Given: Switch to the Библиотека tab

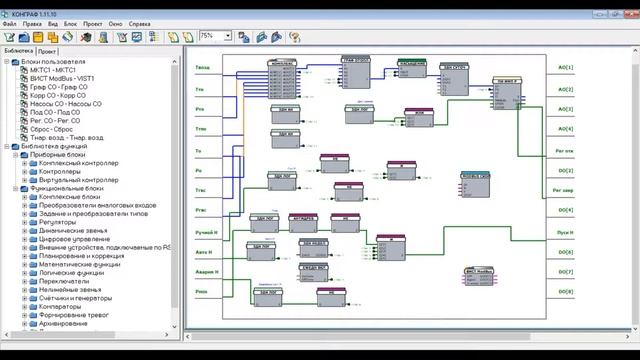Looking at the screenshot, I should (19, 51).
